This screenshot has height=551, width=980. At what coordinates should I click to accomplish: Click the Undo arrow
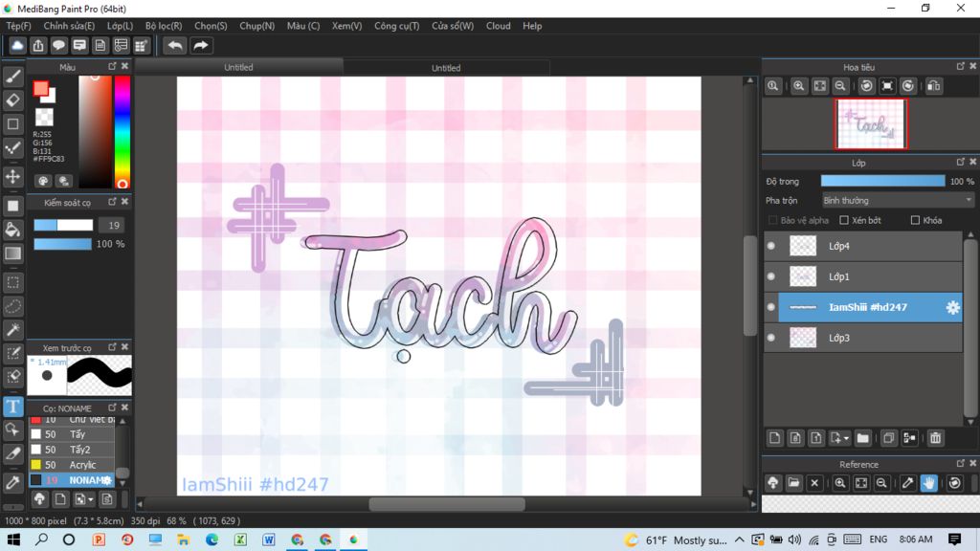(x=175, y=46)
